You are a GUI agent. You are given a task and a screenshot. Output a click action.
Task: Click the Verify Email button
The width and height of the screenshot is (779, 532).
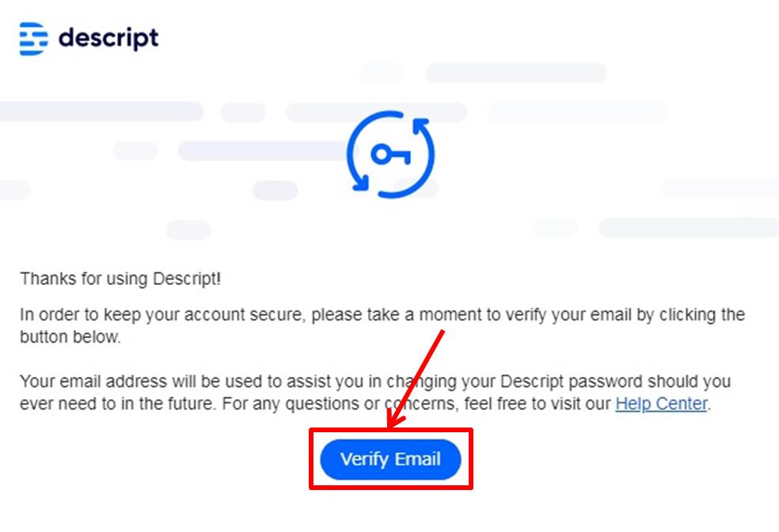click(390, 459)
